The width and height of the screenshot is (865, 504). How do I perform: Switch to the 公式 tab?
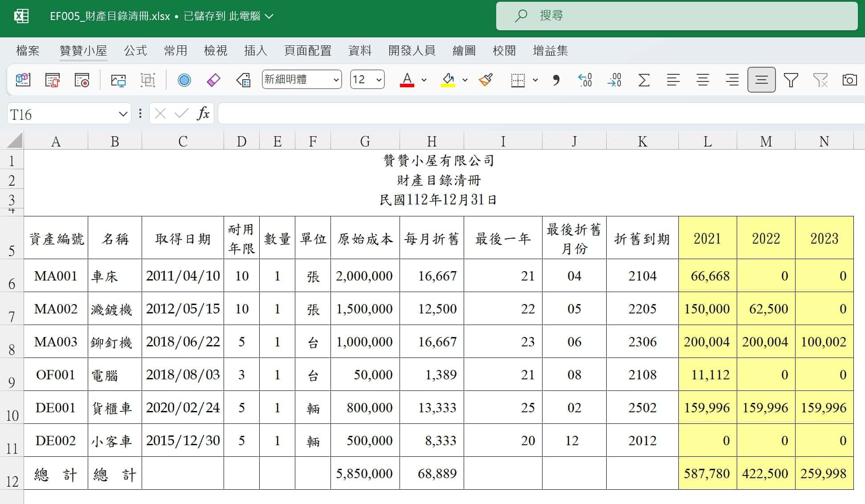135,51
